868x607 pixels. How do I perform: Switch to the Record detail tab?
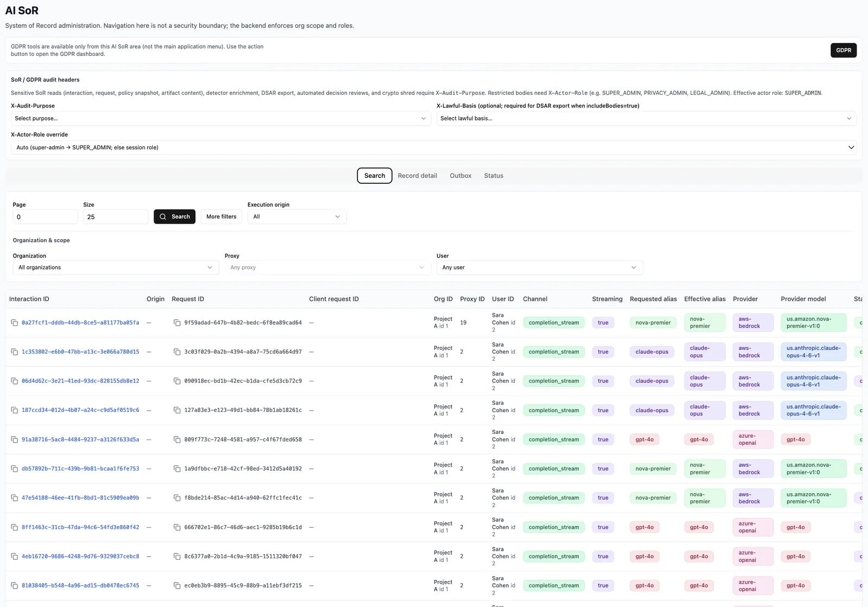point(417,176)
